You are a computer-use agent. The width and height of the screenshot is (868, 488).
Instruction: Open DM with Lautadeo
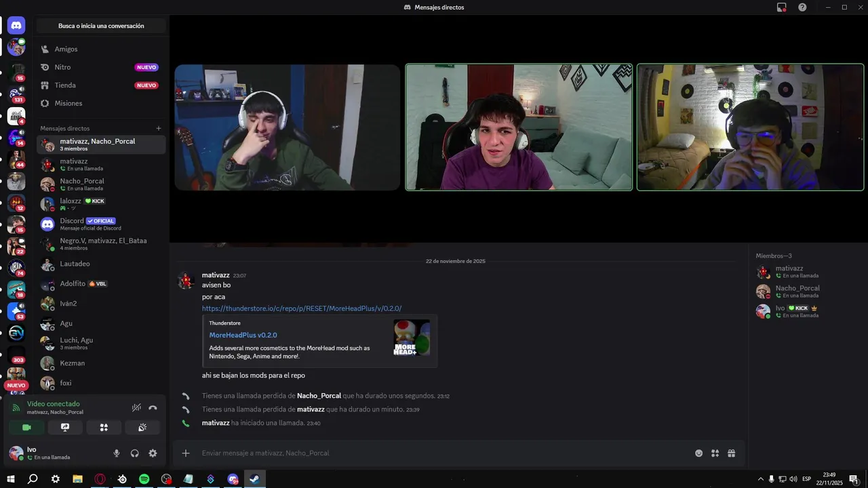coord(101,264)
